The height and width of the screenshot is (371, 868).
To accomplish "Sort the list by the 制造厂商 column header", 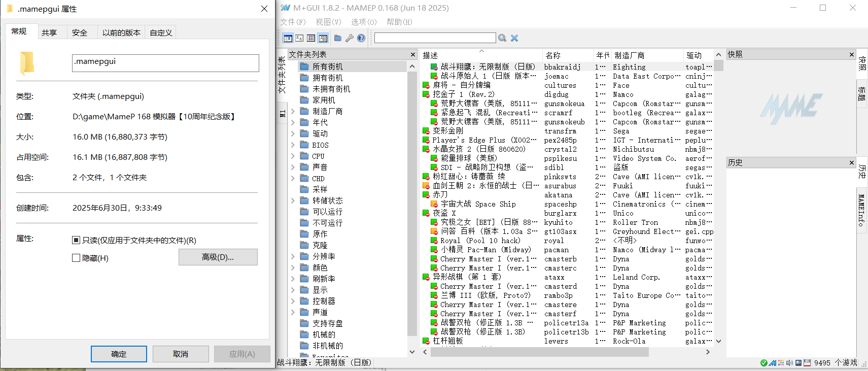I will tap(648, 55).
